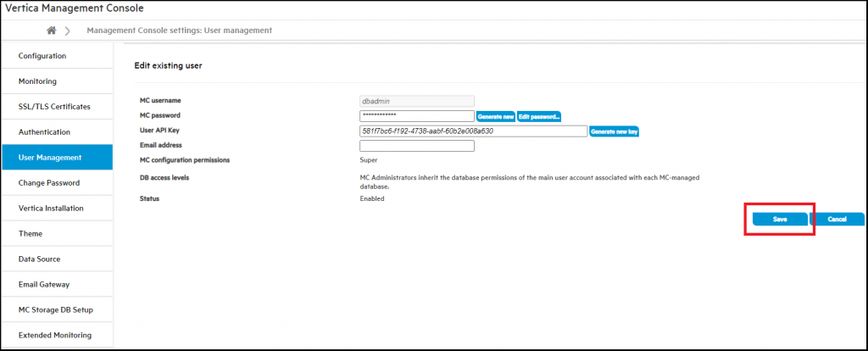Open Change Password section
The width and height of the screenshot is (868, 351).
pyautogui.click(x=57, y=183)
